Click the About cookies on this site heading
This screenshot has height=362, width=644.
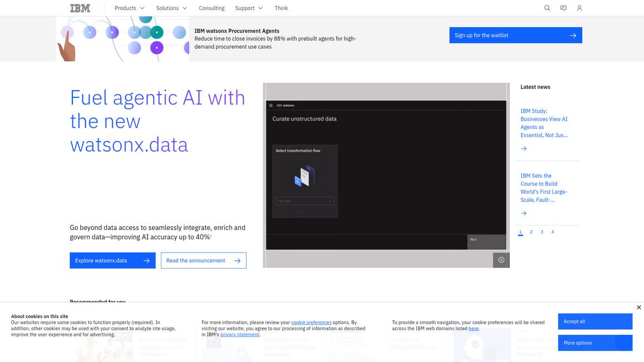tap(40, 316)
